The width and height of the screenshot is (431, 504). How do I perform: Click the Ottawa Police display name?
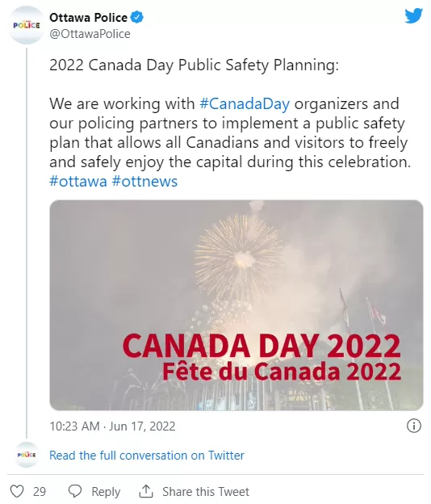[x=88, y=18]
